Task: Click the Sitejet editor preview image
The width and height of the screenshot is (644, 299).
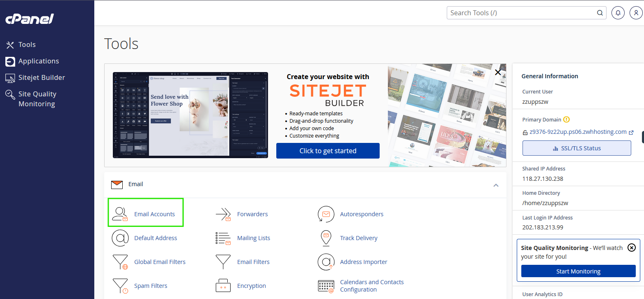Action: [190, 115]
